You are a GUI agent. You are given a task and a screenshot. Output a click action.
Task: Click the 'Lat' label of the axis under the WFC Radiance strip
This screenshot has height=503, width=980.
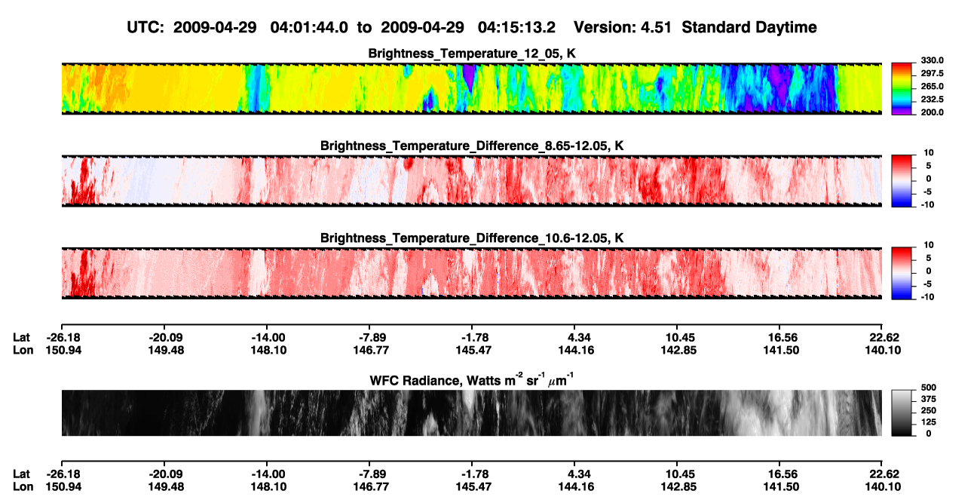point(22,474)
